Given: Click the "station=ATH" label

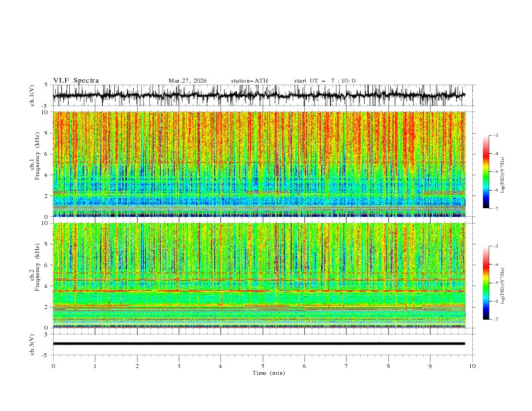Looking at the screenshot, I should 249,81.
